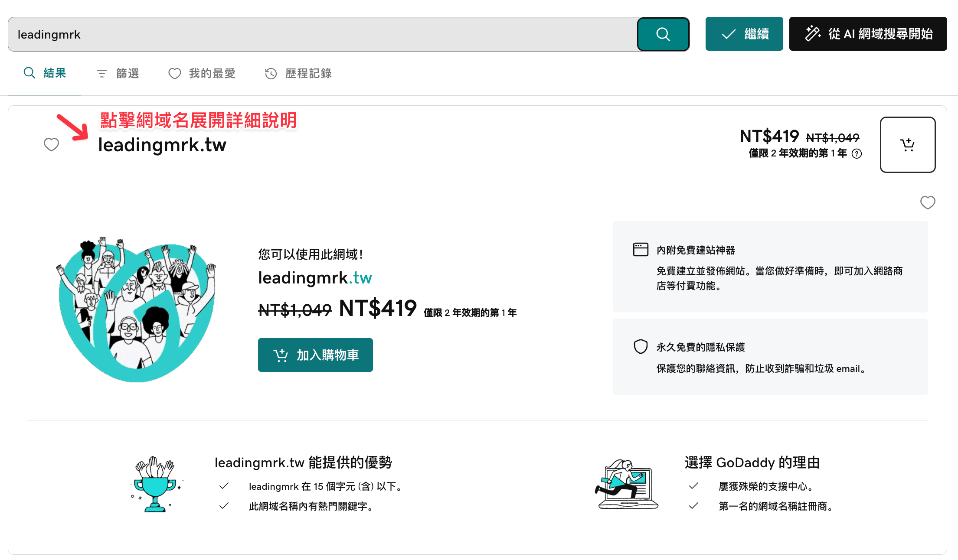This screenshot has width=958, height=560.
Task: Click the trophy illustration icon
Action: tap(157, 484)
